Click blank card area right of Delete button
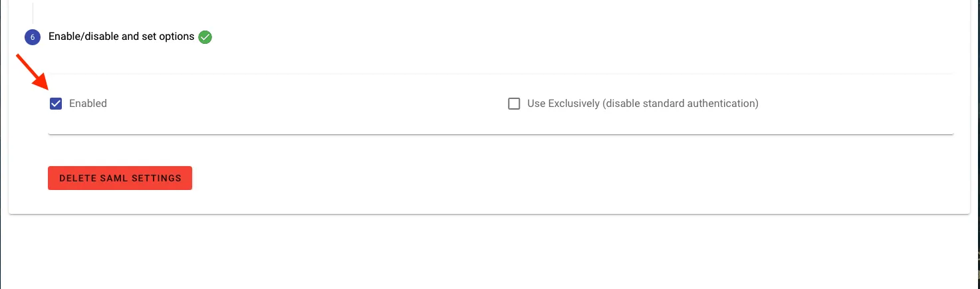The width and height of the screenshot is (980, 289). [532, 178]
